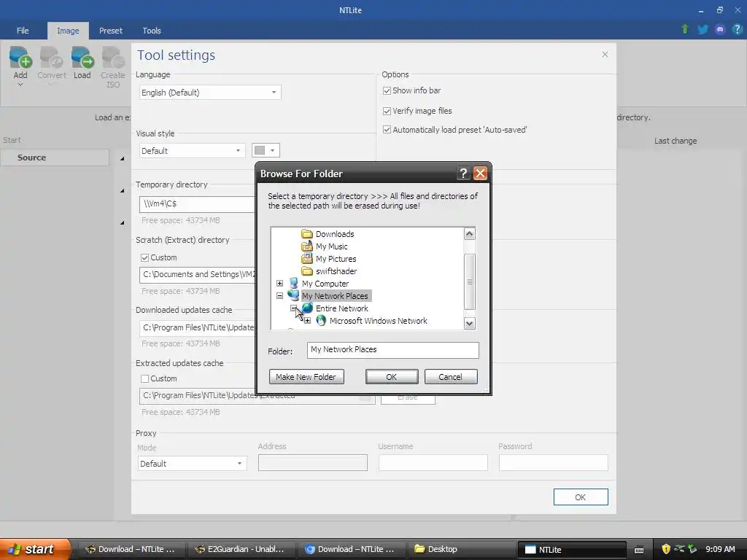
Task: Open the Visual style dropdown
Action: pos(192,150)
